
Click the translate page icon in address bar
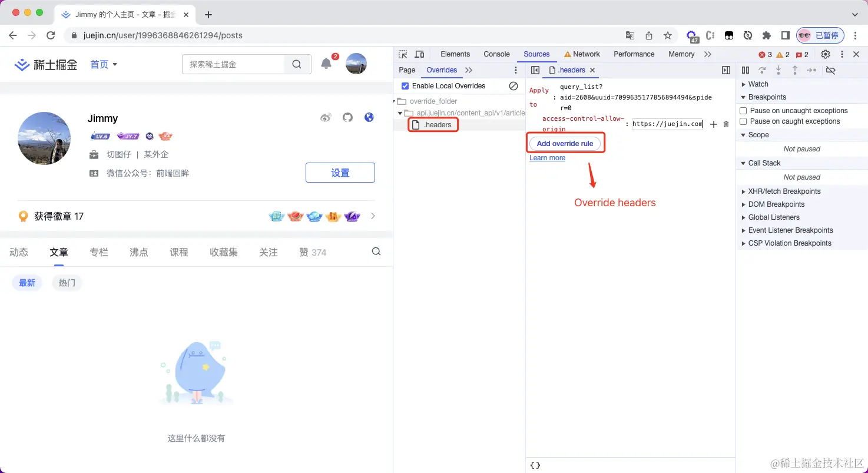tap(630, 35)
